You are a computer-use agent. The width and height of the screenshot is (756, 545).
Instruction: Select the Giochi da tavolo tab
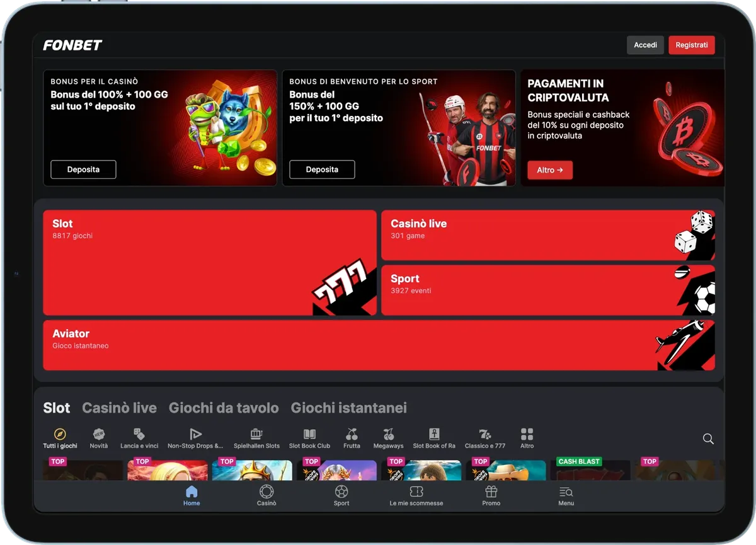[x=224, y=408]
